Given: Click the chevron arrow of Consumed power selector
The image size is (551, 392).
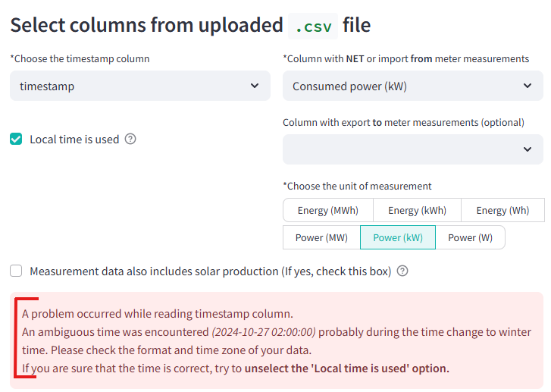Looking at the screenshot, I should coord(528,86).
